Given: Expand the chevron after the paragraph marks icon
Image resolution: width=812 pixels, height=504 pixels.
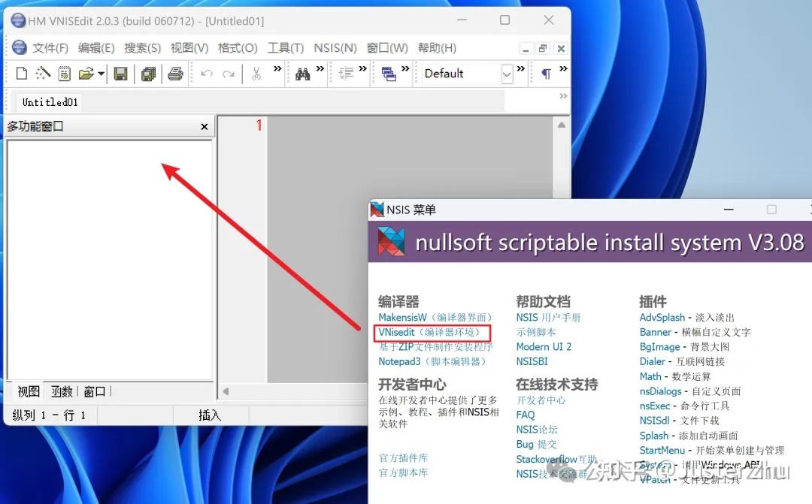Looking at the screenshot, I should (563, 68).
